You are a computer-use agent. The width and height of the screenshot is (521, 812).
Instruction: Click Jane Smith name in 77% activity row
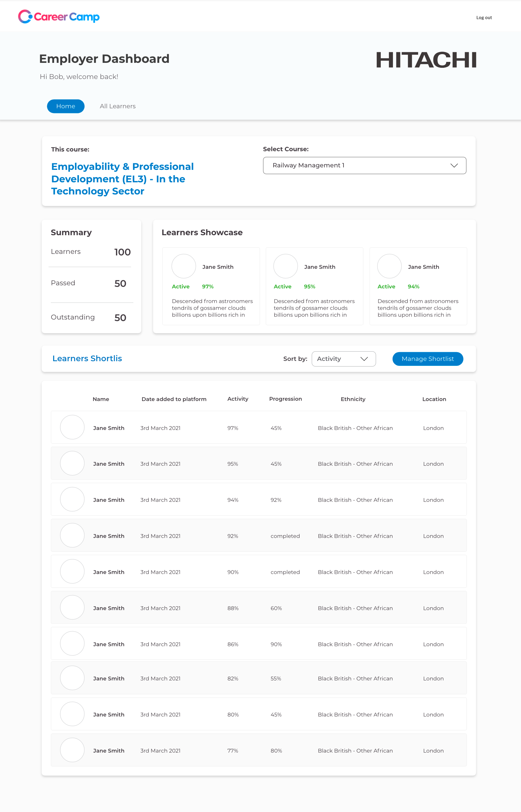(x=108, y=751)
